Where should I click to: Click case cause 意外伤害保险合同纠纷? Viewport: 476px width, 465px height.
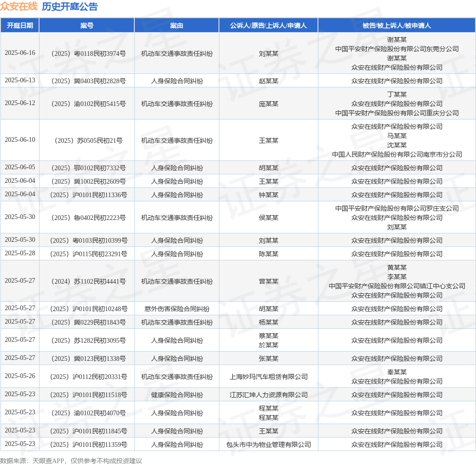pos(177,309)
